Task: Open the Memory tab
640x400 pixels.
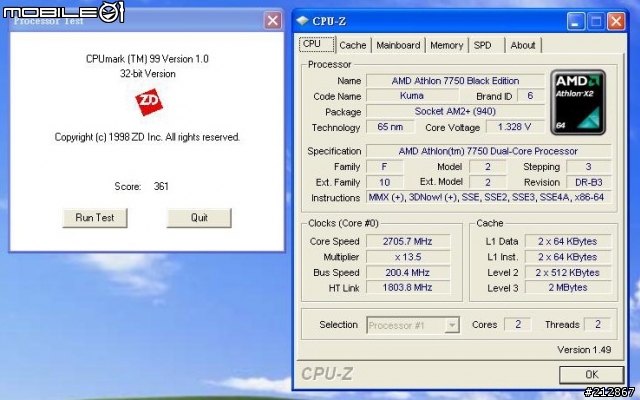Action: pyautogui.click(x=447, y=45)
